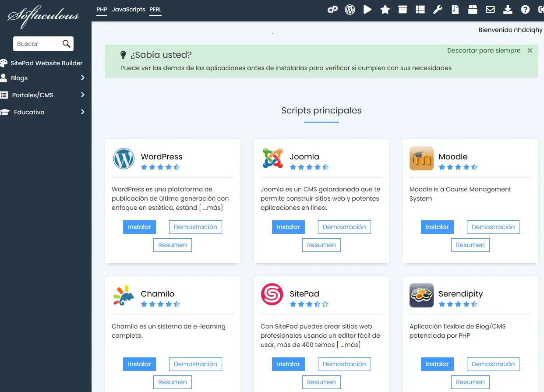544x392 pixels.
Task: Open the help question mark icon
Action: (525, 9)
